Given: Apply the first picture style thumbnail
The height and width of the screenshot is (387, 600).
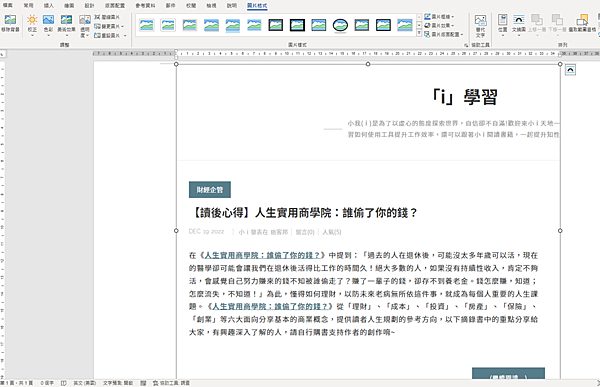Looking at the screenshot, I should (147, 25).
